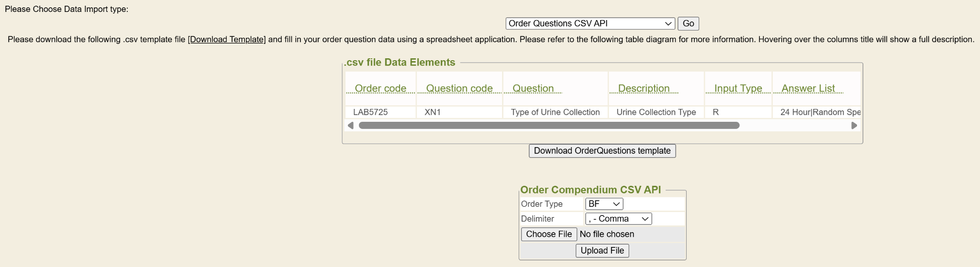980x267 pixels.
Task: Open the Download Template link
Action: pos(227,40)
